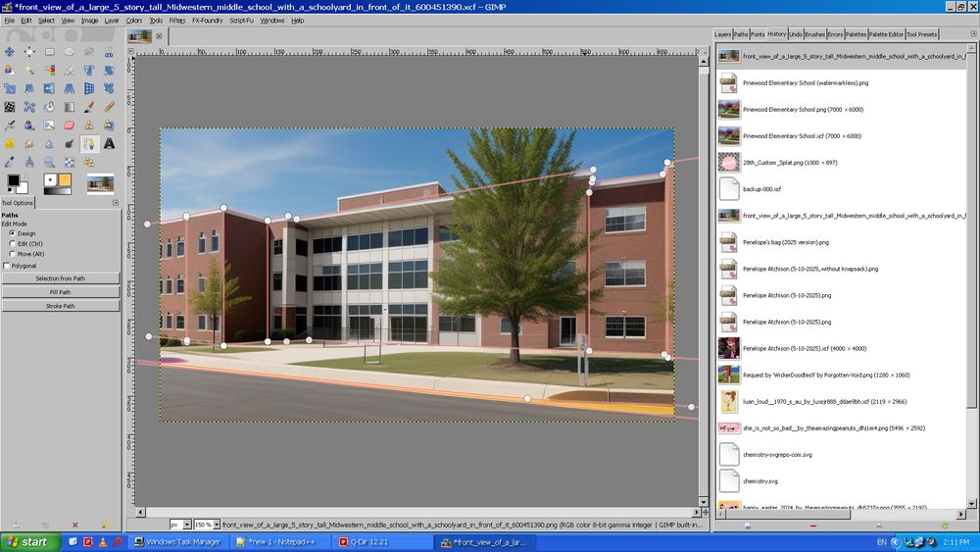This screenshot has width=980, height=552.
Task: Select the Blur/Sharpen tool
Action: pos(49,144)
